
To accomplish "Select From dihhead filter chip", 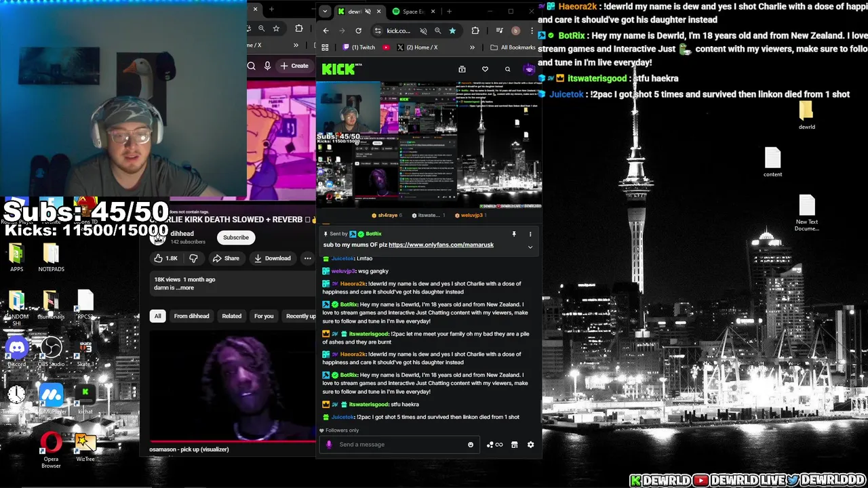I will coord(191,316).
